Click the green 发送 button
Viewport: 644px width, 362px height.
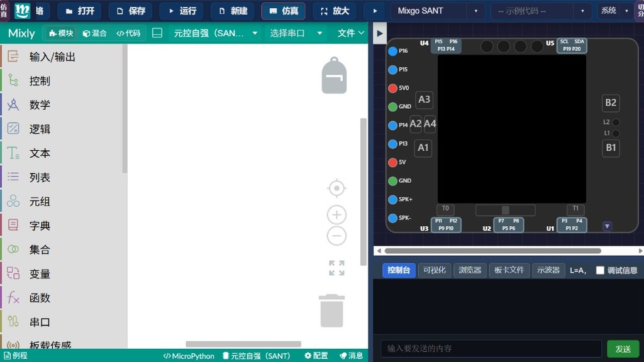point(623,348)
